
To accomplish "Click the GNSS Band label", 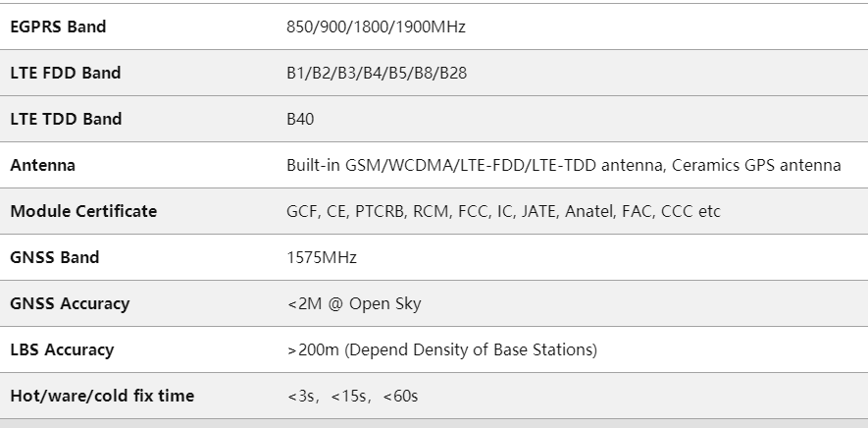I will pyautogui.click(x=55, y=257).
